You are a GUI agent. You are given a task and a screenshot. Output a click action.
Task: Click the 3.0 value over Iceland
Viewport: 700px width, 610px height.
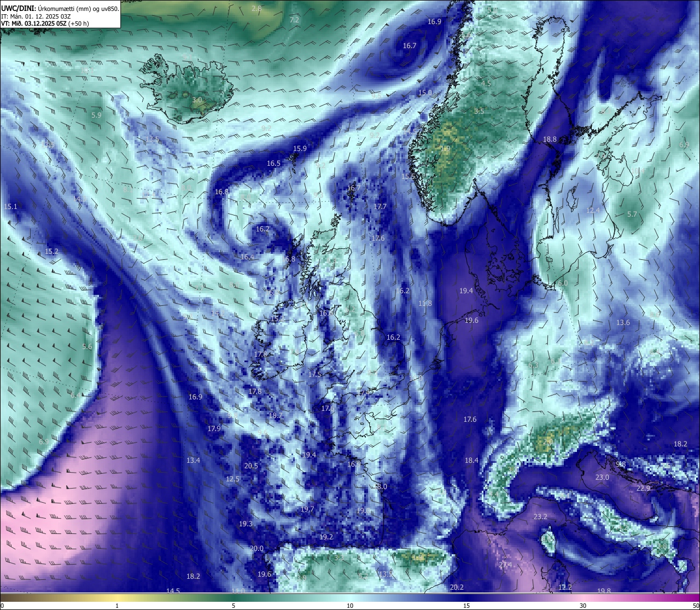(x=197, y=101)
